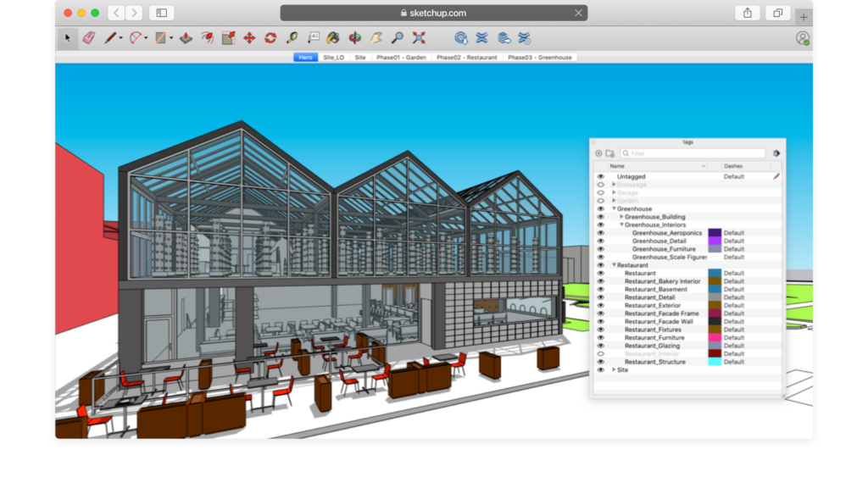Toggle visibility of Greenhouse_Aeroponics tag
The width and height of the screenshot is (868, 477).
coord(601,233)
